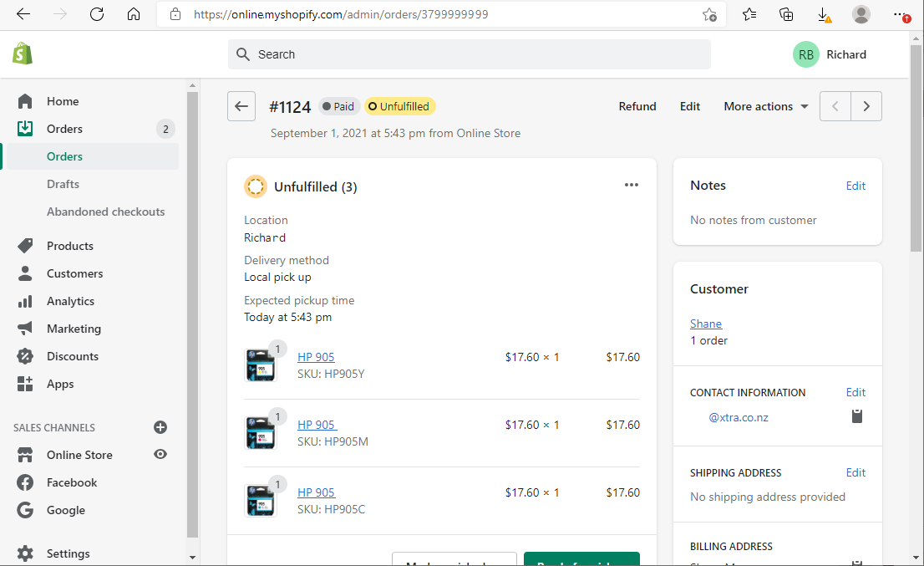
Task: Open Discounts in sidebar
Action: pos(73,357)
